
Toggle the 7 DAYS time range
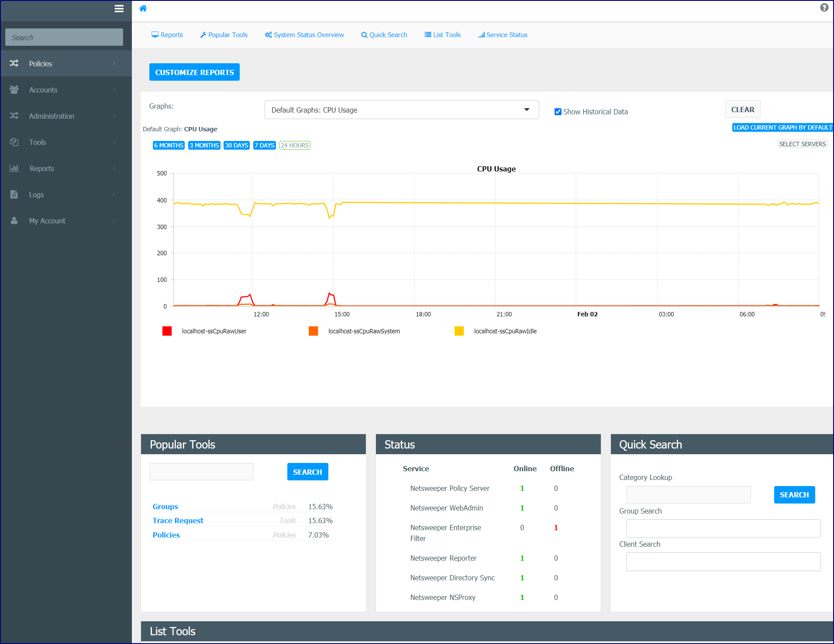tap(265, 145)
